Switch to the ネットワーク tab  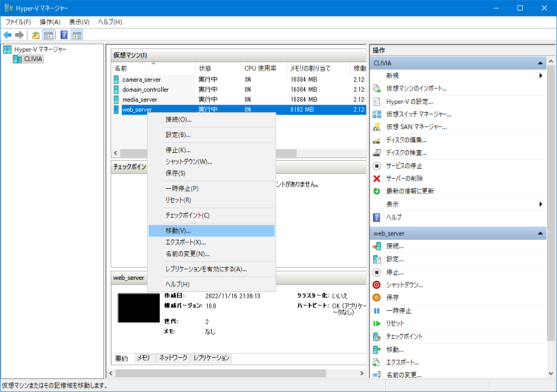coord(173,358)
